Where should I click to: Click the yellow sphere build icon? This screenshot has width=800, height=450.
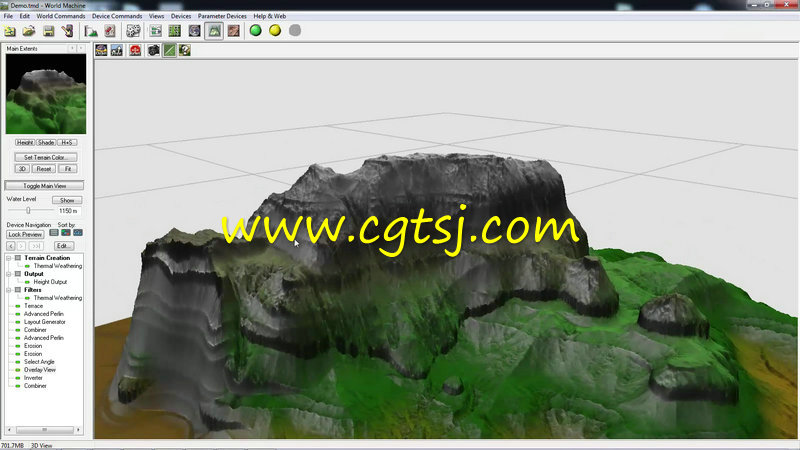(275, 31)
